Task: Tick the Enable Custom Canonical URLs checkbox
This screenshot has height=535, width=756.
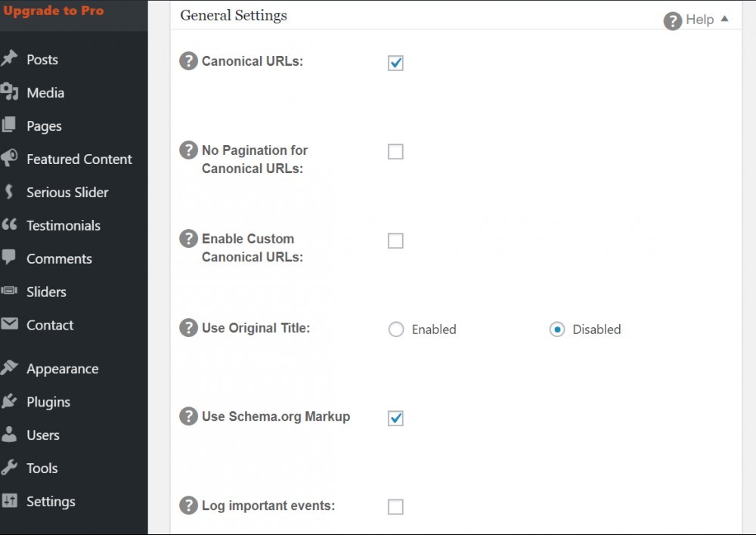Action: pyautogui.click(x=395, y=240)
